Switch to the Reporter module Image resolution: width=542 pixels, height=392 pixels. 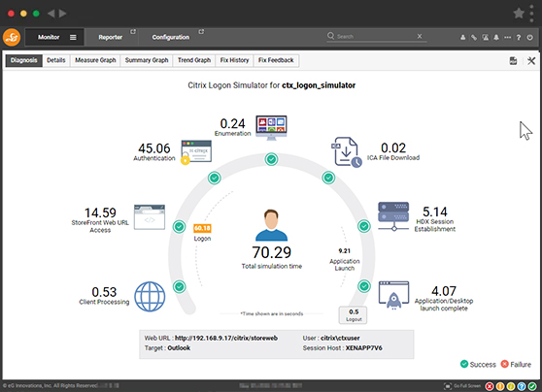[111, 37]
